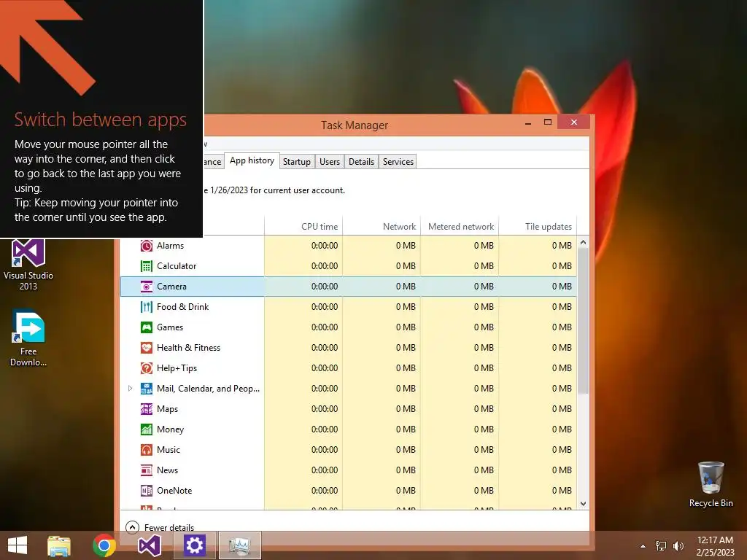Expand the Mail, Calendar, and People group
This screenshot has width=747, height=560.
tap(130, 389)
